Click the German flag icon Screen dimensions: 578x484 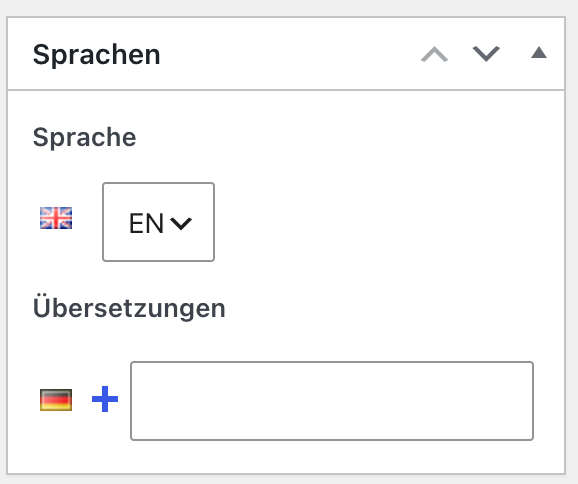coord(56,400)
